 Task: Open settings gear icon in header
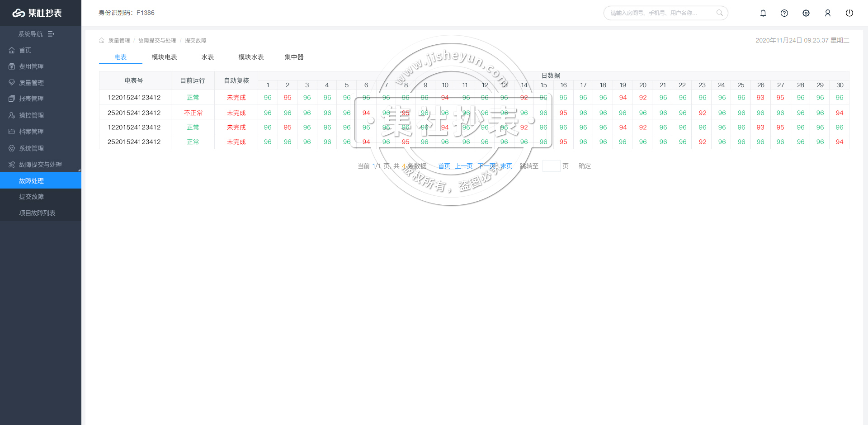[x=806, y=13]
